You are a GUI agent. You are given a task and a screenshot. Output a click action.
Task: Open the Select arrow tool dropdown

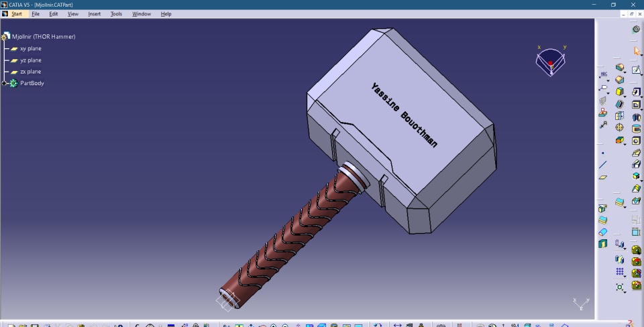641,54
